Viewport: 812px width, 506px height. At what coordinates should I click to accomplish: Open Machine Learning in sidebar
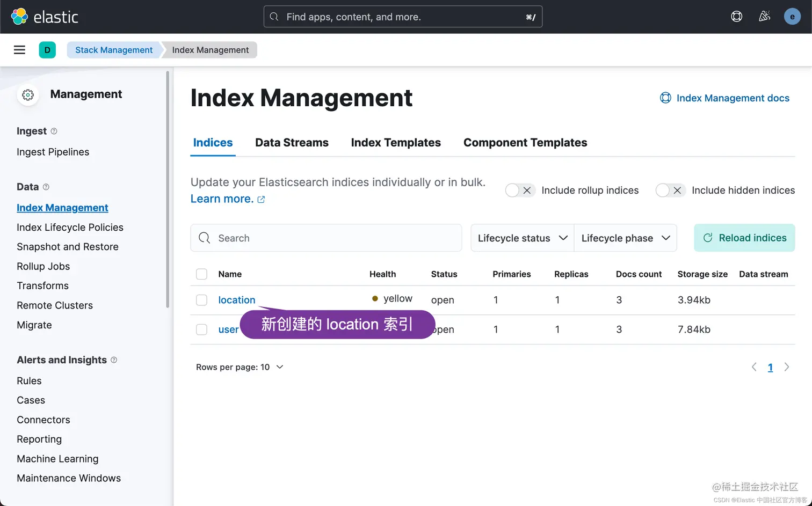point(57,459)
